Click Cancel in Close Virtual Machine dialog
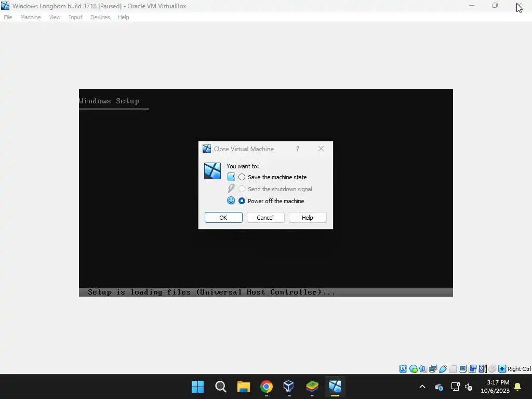This screenshot has width=532, height=399. point(265,218)
